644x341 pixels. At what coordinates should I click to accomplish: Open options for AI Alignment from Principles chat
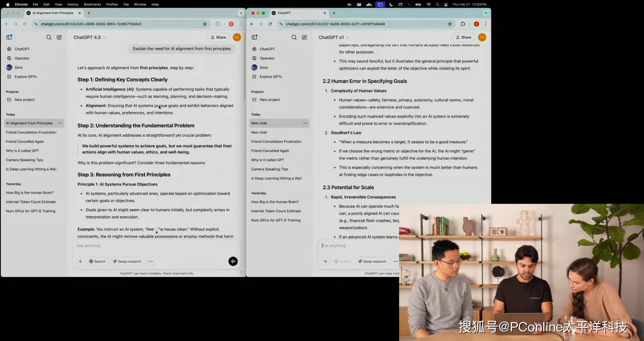coord(60,123)
